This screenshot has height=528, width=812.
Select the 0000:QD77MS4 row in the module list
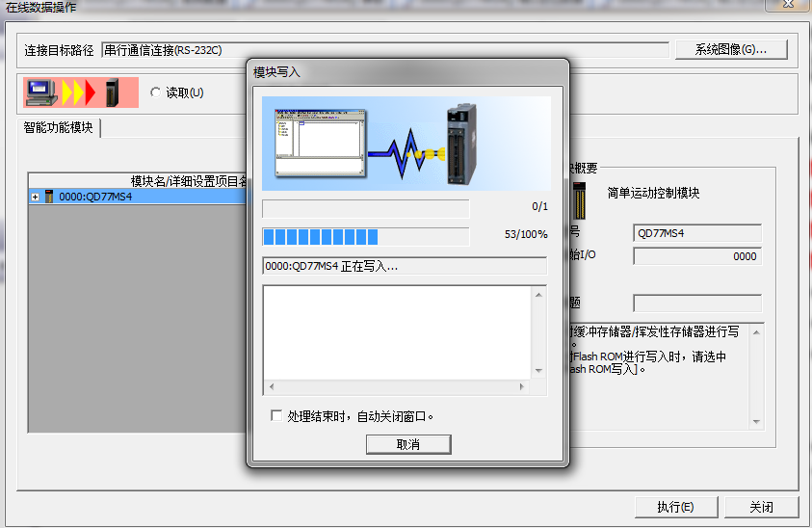[x=96, y=197]
